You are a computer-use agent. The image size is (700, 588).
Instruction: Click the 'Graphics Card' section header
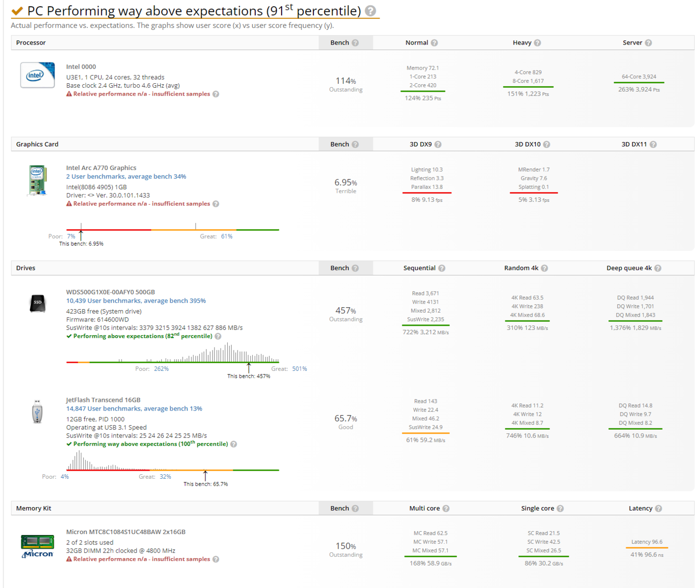tap(37, 144)
